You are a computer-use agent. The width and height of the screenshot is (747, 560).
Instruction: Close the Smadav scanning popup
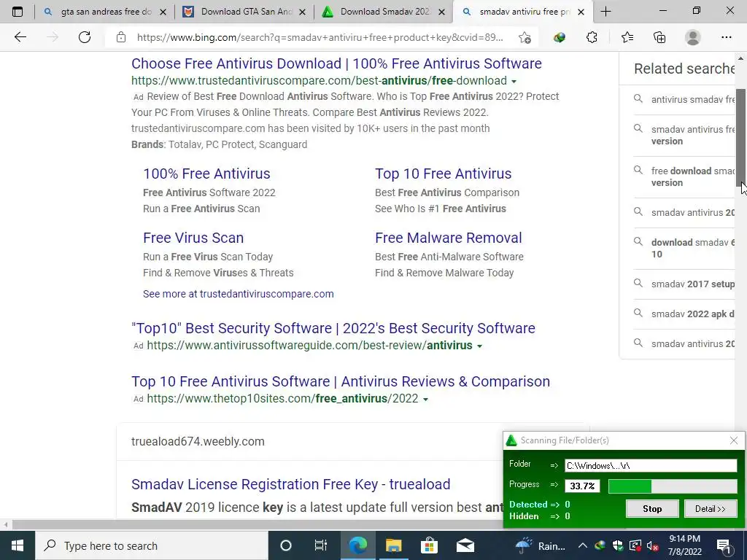[734, 440]
